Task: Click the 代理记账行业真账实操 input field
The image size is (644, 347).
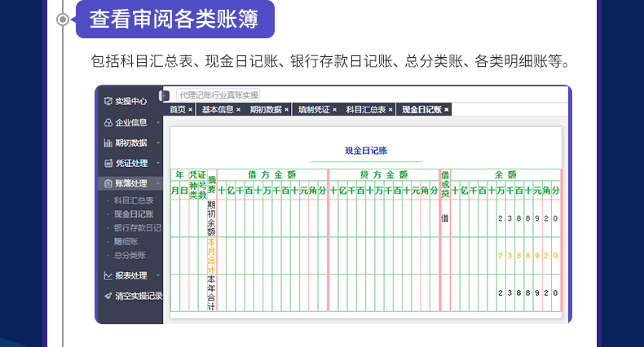Action: (218, 95)
